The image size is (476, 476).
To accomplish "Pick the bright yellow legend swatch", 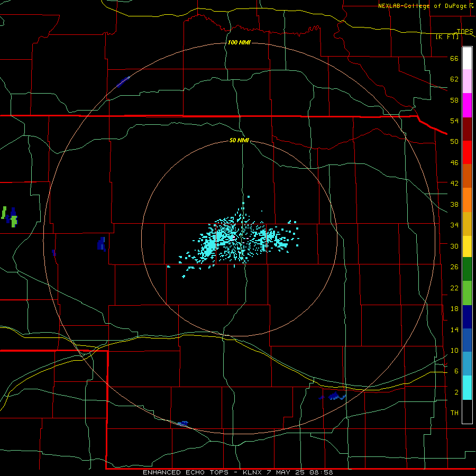I will (467, 246).
